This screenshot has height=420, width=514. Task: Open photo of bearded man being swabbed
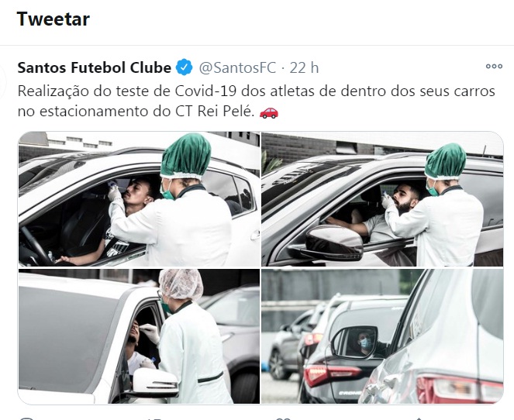[382, 199]
